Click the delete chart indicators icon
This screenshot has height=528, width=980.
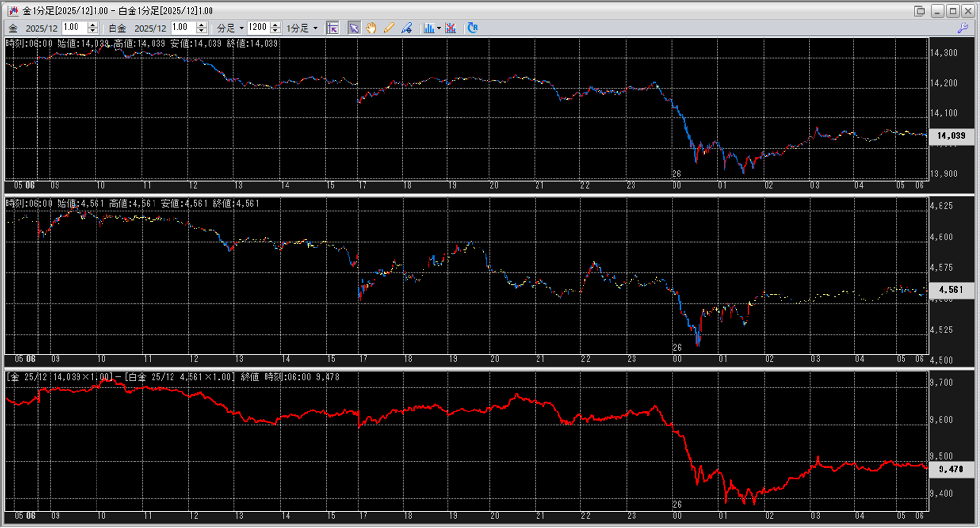(451, 28)
